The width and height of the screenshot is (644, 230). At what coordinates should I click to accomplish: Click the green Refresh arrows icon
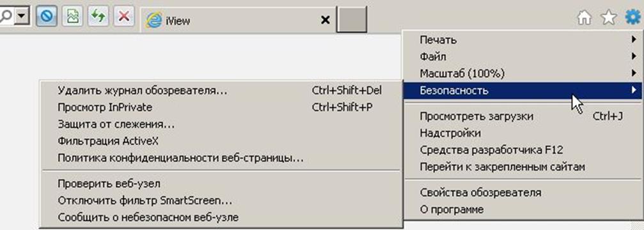[x=98, y=17]
